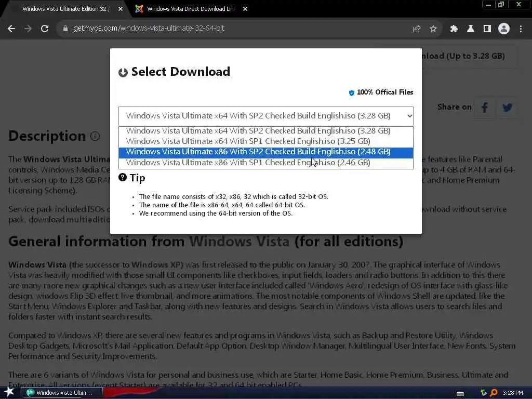The height and width of the screenshot is (399, 532).
Task: Choose x64 With SP1 Checked option (3.25 GB)
Action: coord(266,141)
